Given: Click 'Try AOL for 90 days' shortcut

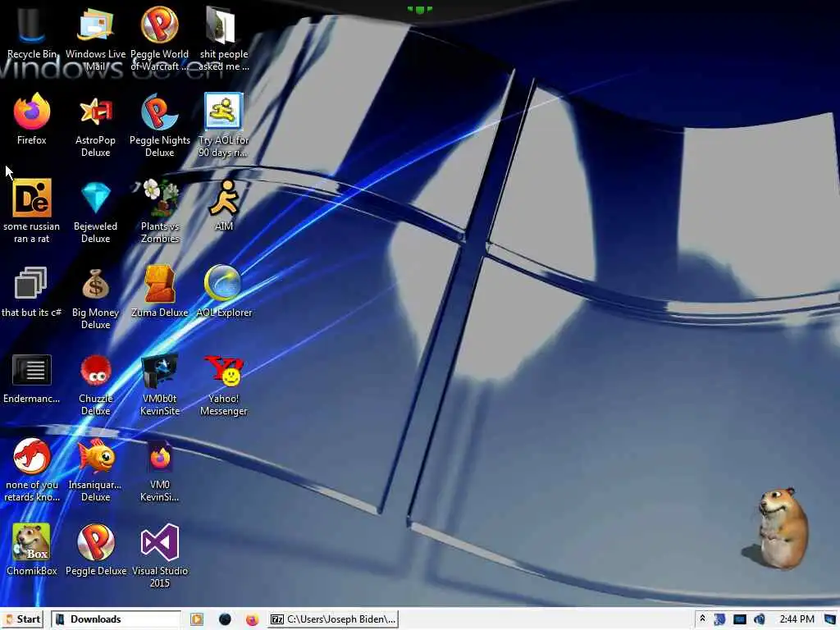Looking at the screenshot, I should click(x=223, y=125).
